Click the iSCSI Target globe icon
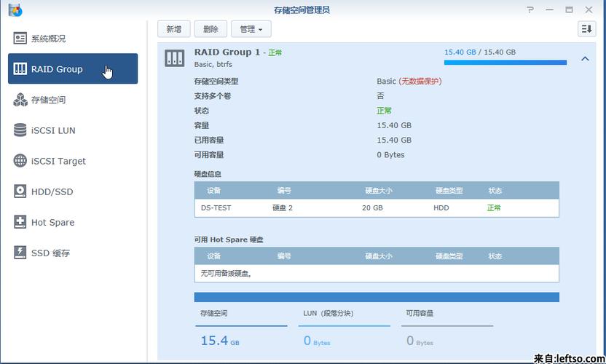 click(20, 161)
